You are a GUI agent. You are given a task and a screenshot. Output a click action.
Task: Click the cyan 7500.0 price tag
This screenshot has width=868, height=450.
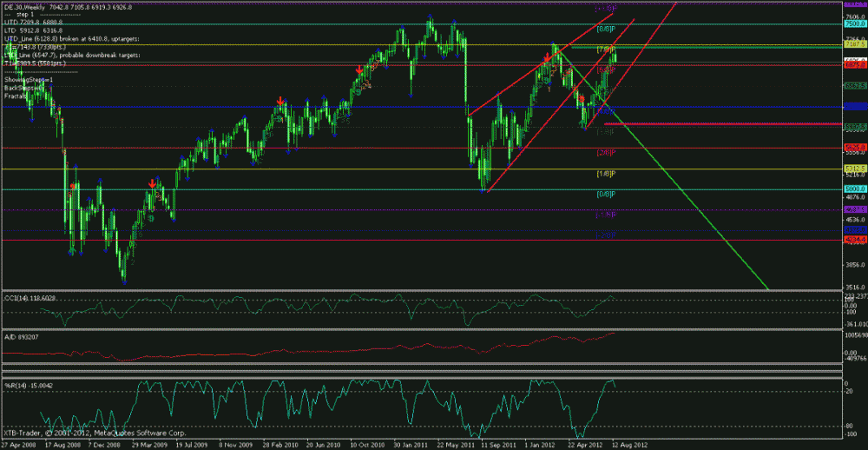(854, 25)
